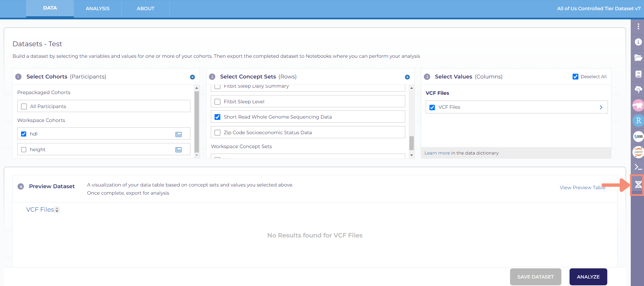
Task: Click the Workspace Concept Sets heading
Action: click(x=241, y=146)
